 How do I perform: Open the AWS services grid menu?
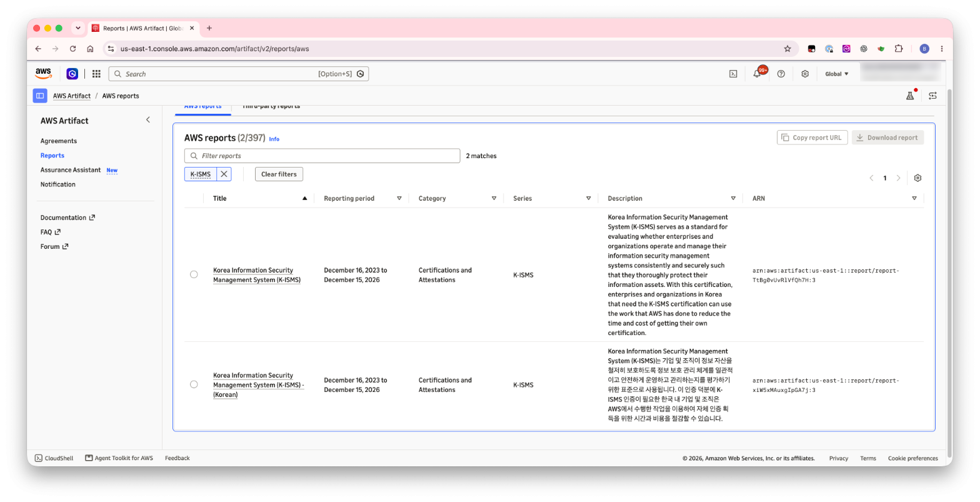pos(96,74)
